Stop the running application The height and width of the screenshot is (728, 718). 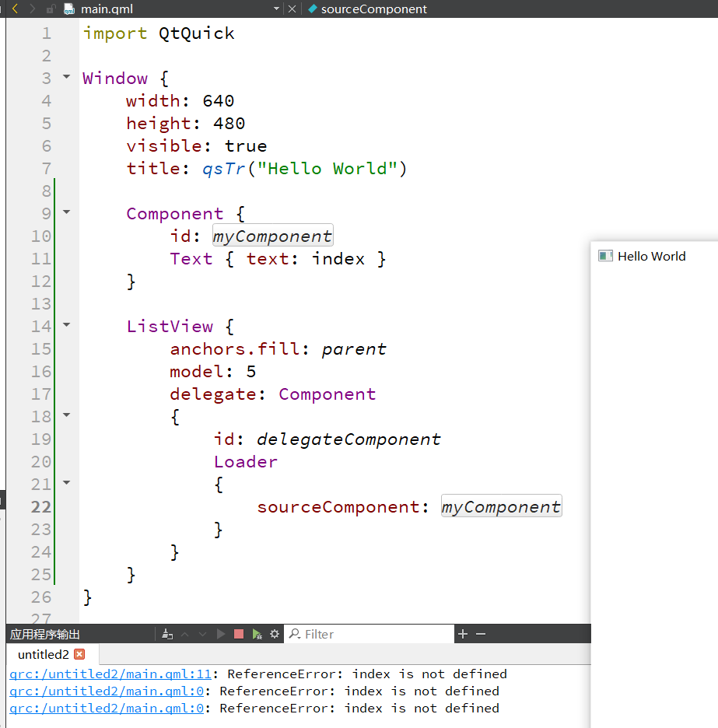pyautogui.click(x=239, y=634)
